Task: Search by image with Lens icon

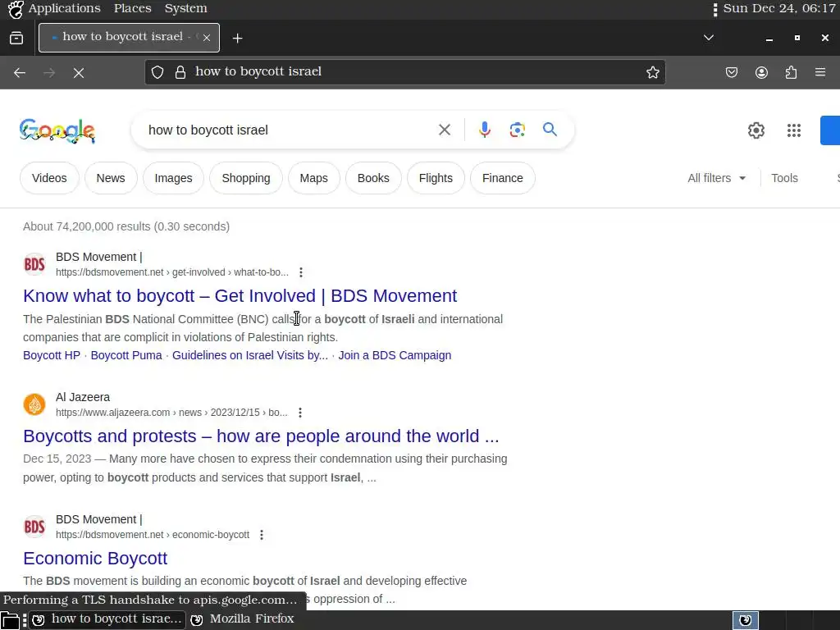Action: (517, 130)
